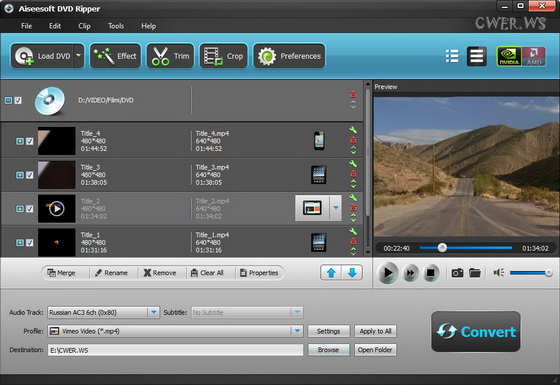Move selected title down with blue arrow
Viewport: 560px width, 385px height.
pos(352,273)
